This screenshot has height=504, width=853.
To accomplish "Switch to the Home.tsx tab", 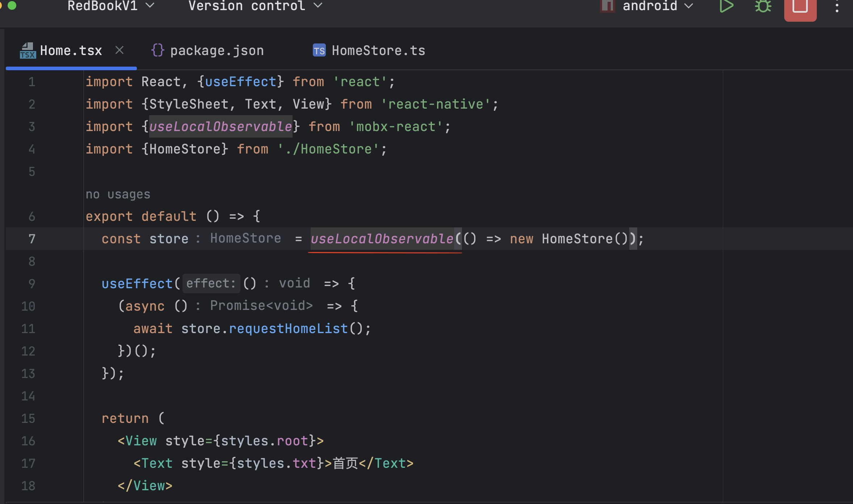I will coord(71,51).
